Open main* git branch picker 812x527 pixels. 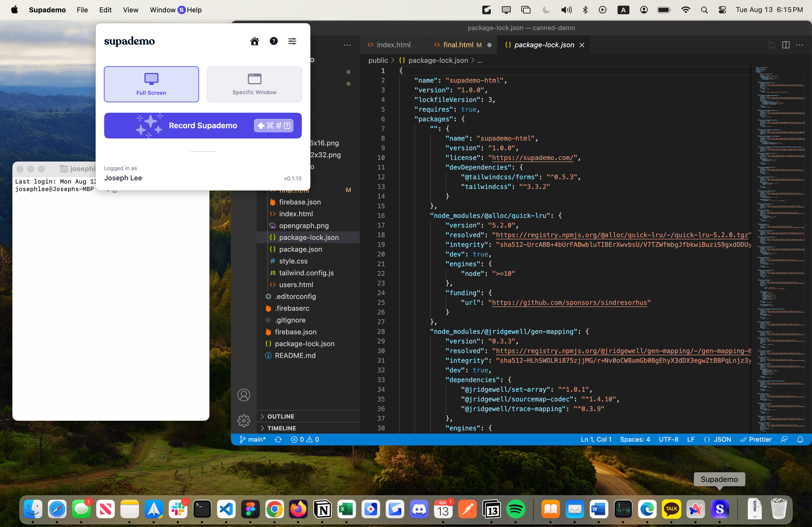coord(253,439)
